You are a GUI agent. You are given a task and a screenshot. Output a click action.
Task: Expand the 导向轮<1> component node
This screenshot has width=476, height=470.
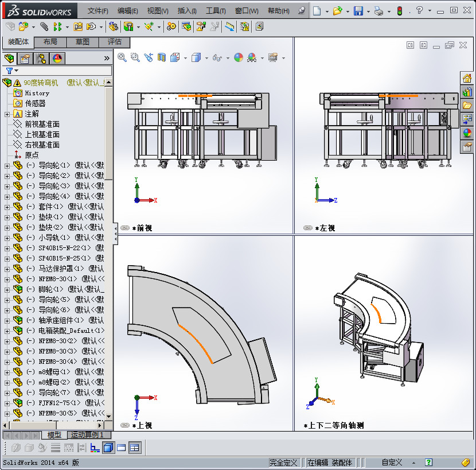pos(7,165)
